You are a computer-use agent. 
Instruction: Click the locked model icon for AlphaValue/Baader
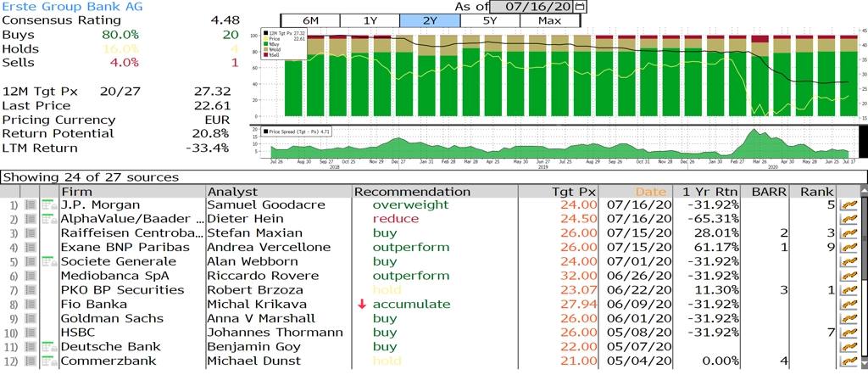(x=49, y=220)
